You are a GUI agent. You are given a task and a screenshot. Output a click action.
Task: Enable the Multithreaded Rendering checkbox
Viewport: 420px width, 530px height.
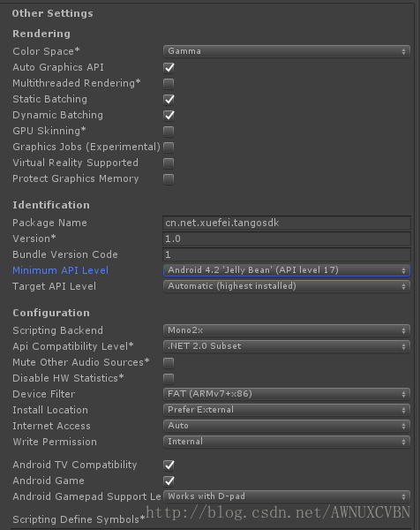coord(169,84)
